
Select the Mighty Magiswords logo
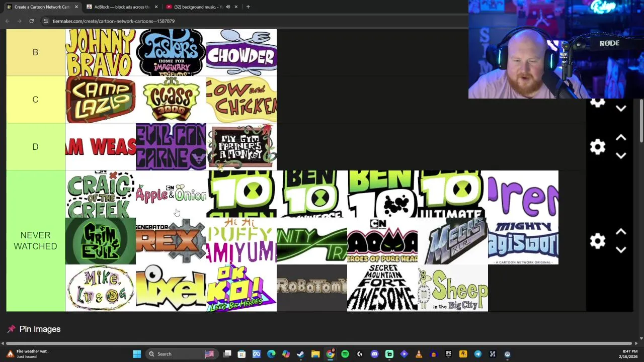[x=523, y=241]
